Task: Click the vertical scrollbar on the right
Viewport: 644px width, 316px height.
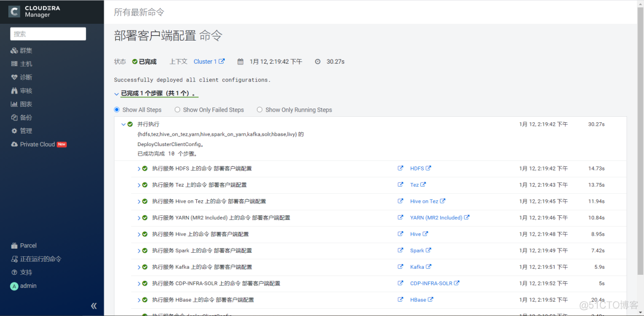Action: click(x=640, y=140)
